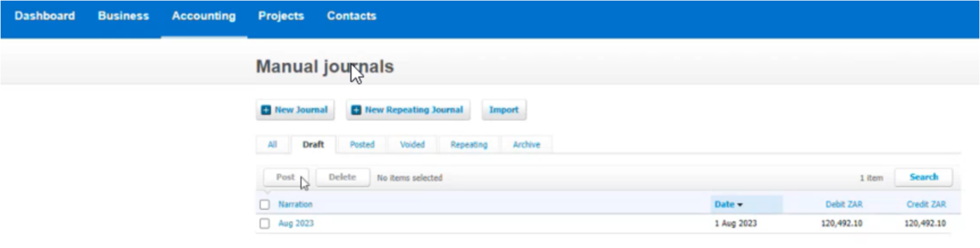Image resolution: width=980 pixels, height=248 pixels.
Task: View the Repeating journals tab
Action: [469, 145]
